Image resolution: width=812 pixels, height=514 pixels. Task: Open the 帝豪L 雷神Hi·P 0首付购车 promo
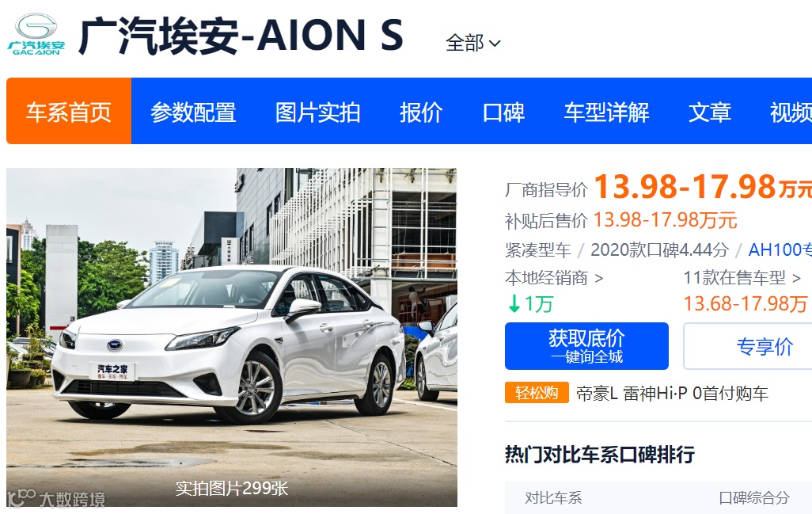[672, 394]
